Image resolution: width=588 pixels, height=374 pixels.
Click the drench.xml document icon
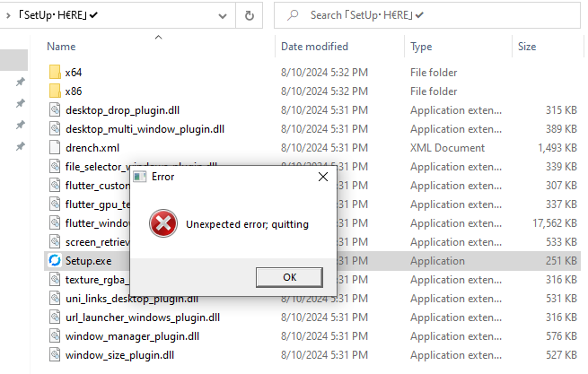[x=55, y=148]
